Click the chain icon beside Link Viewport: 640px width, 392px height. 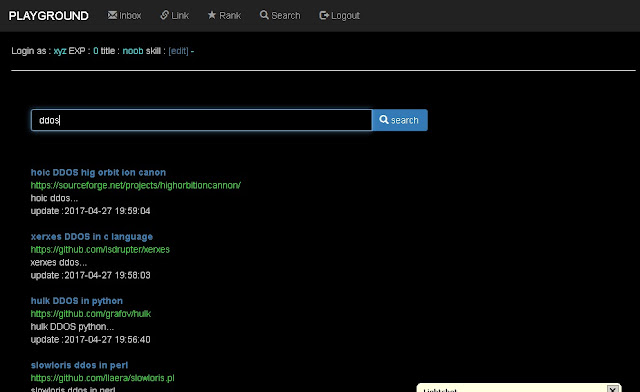(x=164, y=15)
